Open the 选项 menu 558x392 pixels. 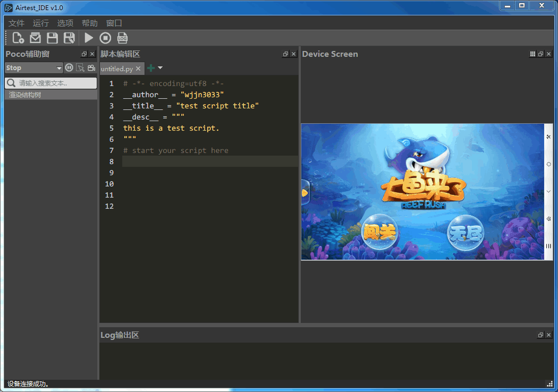65,23
